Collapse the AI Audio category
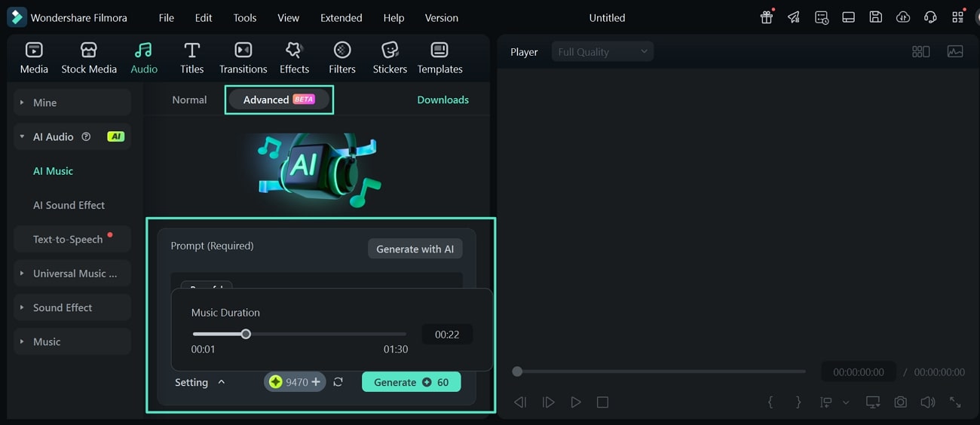Viewport: 980px width, 425px height. tap(22, 136)
